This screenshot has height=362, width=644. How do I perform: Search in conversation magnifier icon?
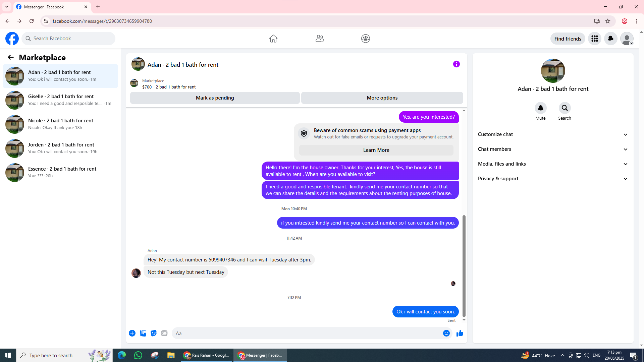[565, 108]
